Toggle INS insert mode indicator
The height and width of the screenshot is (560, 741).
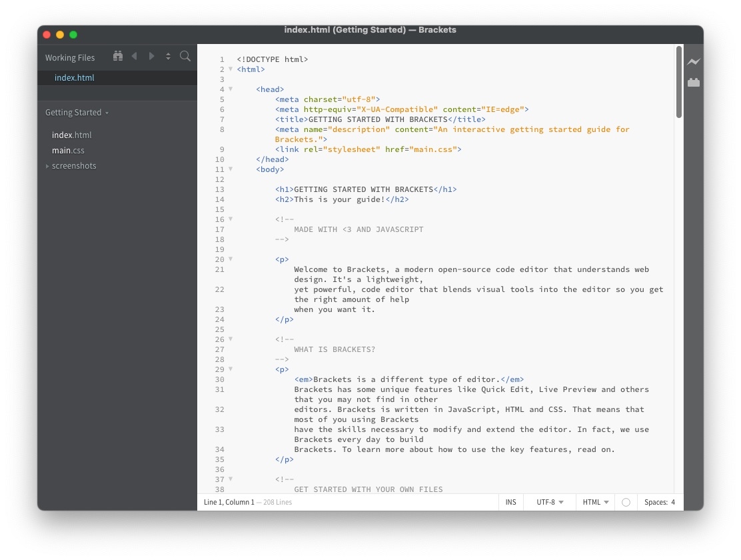pos(511,502)
